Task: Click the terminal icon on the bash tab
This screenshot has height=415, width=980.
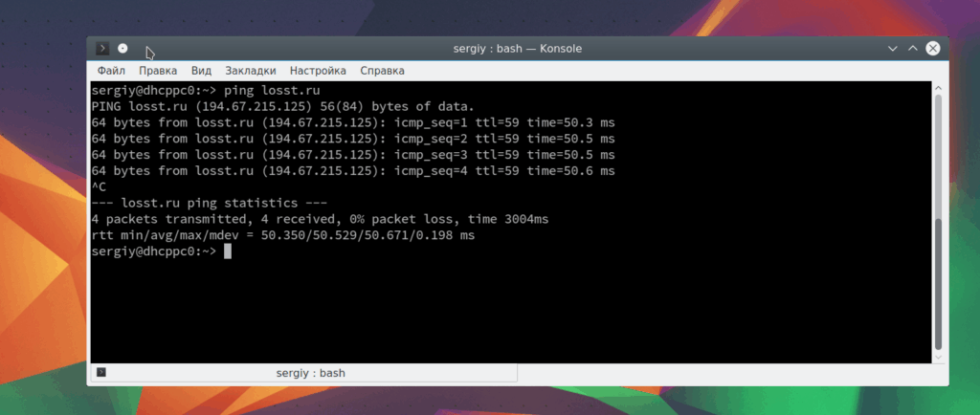Action: pos(101,373)
